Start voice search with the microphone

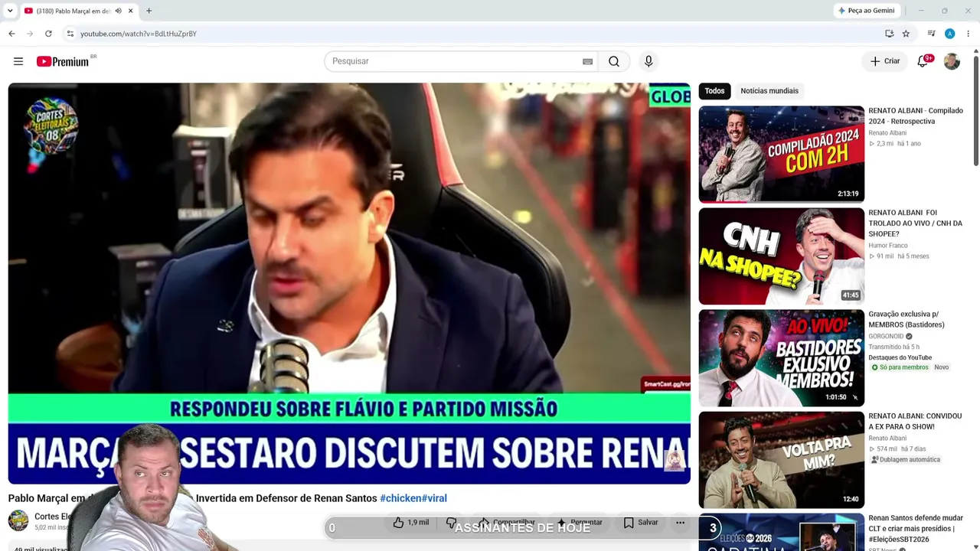pyautogui.click(x=648, y=61)
